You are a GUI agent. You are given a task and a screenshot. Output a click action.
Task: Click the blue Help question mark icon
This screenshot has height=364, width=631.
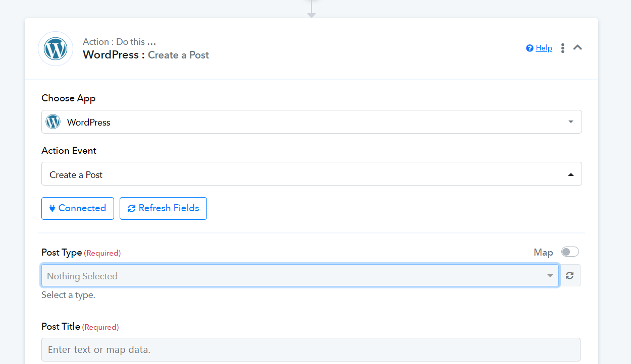530,48
